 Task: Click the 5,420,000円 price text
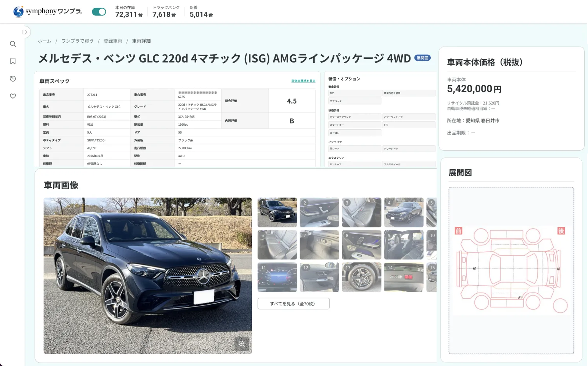coord(474,89)
